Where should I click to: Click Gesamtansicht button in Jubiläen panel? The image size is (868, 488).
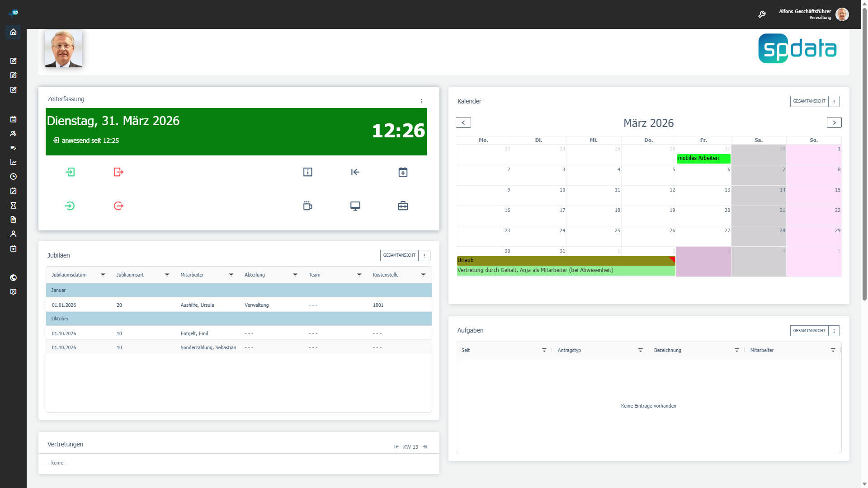tap(399, 255)
